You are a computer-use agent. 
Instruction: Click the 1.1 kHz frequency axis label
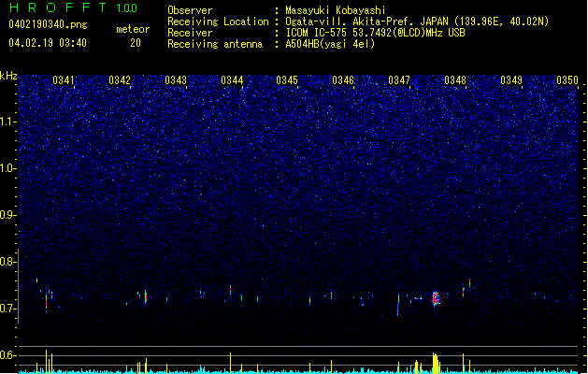click(8, 122)
